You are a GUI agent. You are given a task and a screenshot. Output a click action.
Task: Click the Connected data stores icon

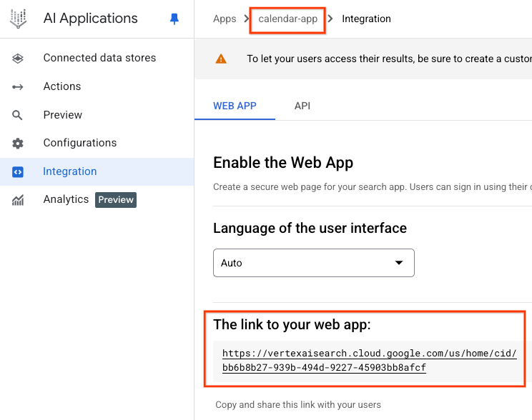click(18, 58)
